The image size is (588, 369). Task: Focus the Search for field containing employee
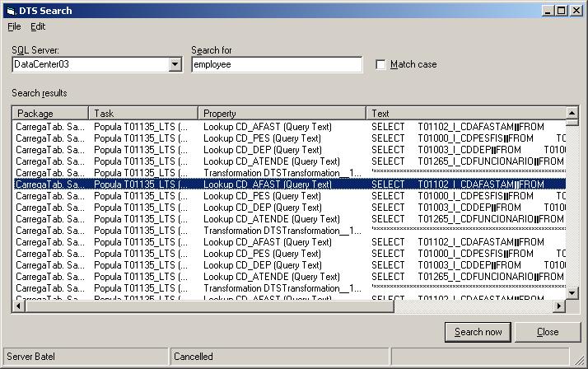tap(277, 64)
